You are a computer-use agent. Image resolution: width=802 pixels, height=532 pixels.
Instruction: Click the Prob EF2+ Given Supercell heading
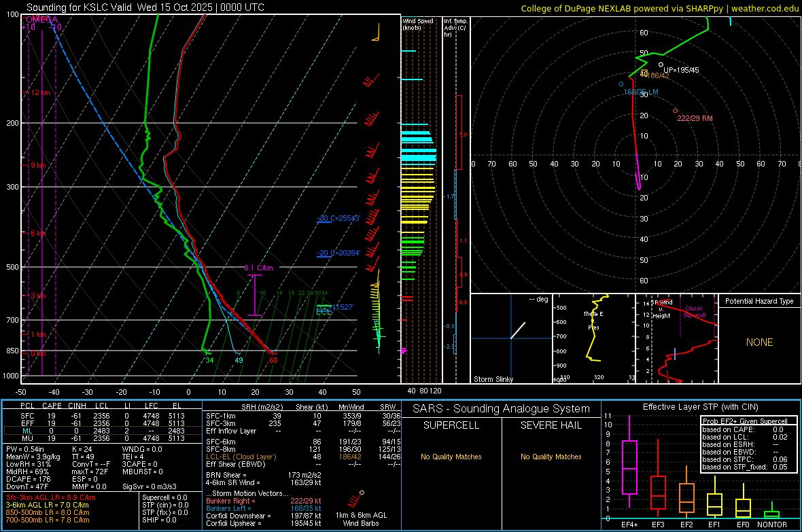(x=745, y=421)
